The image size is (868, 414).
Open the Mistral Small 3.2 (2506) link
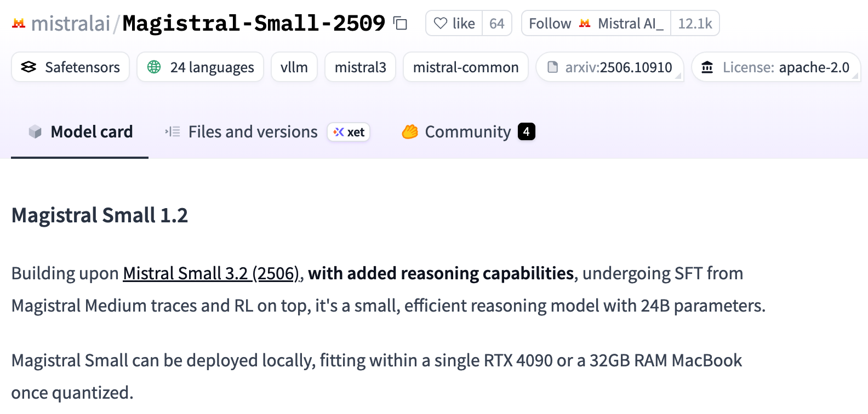209,273
